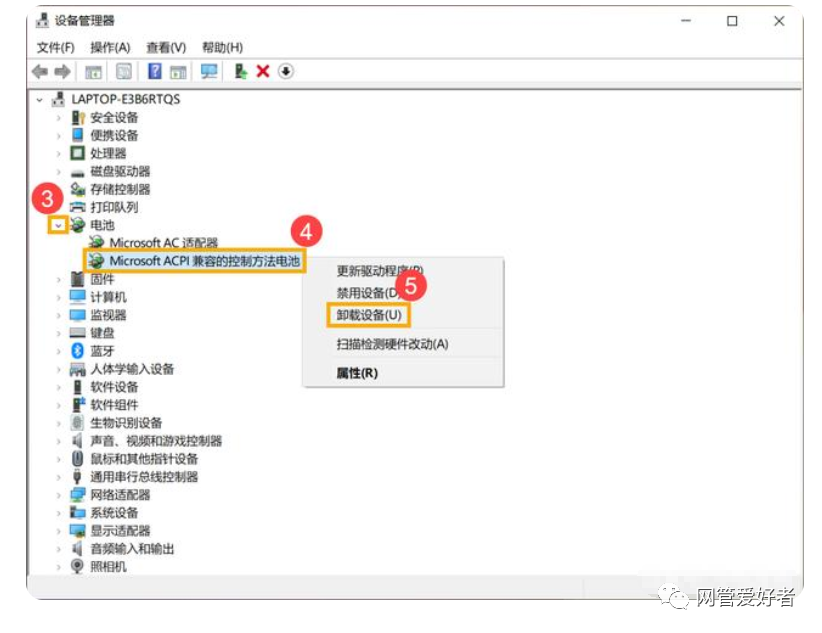The width and height of the screenshot is (822, 633).
Task: Expand the 磁盘驱动器 category
Action: [x=59, y=171]
